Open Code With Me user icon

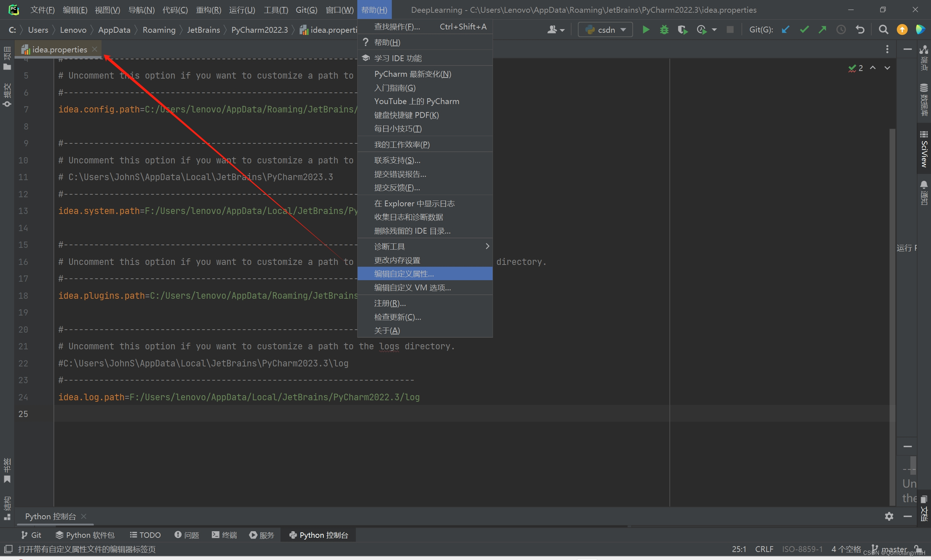(x=552, y=29)
